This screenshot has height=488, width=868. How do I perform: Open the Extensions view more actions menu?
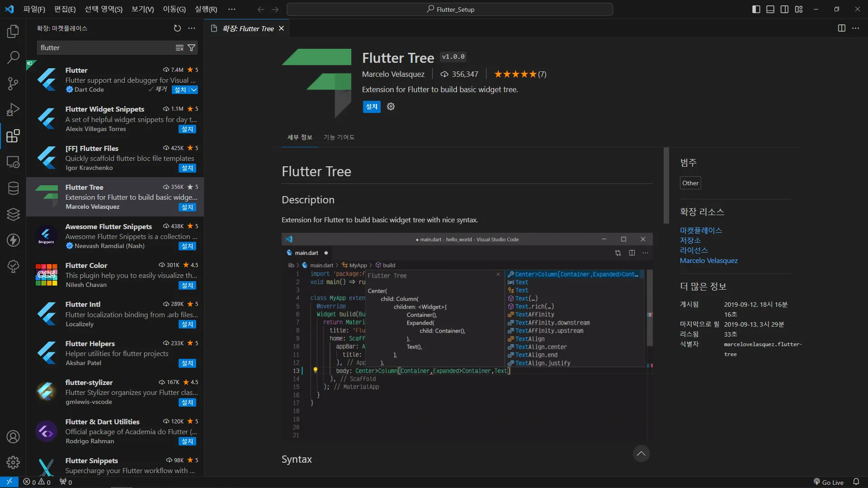[x=192, y=28]
